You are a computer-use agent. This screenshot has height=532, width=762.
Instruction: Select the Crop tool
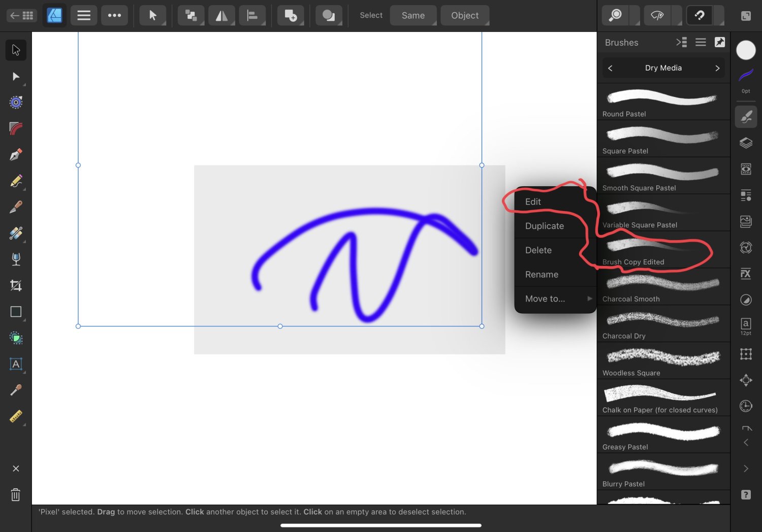pyautogui.click(x=15, y=285)
